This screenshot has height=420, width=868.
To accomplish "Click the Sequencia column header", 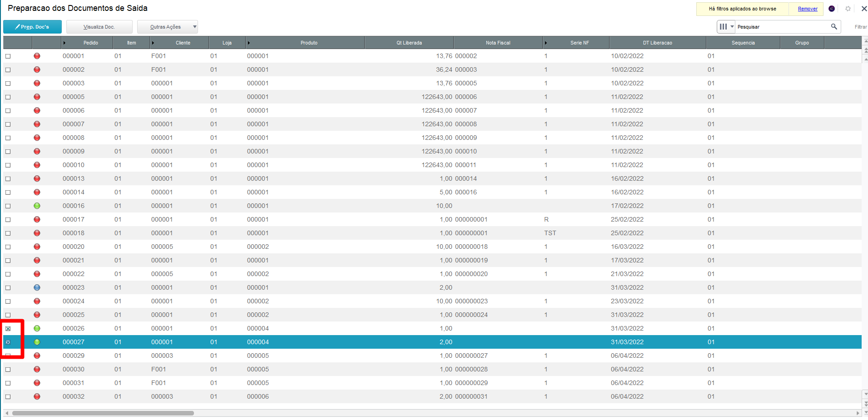I will click(743, 43).
